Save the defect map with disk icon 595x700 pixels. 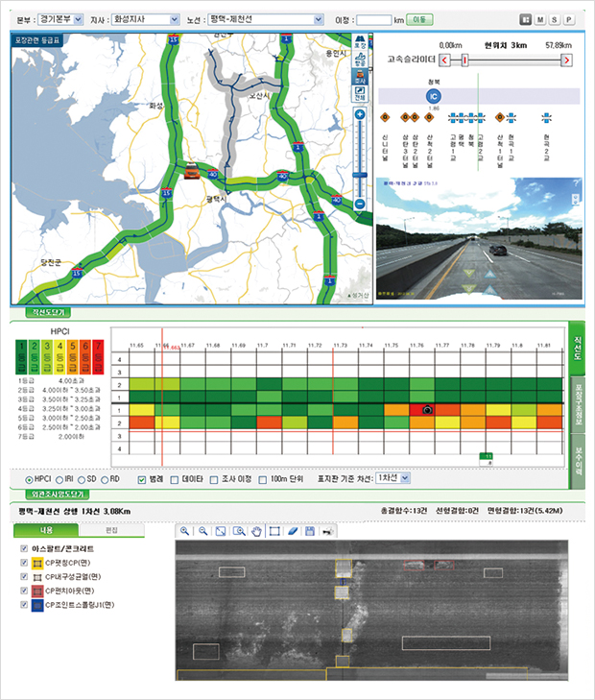click(310, 531)
